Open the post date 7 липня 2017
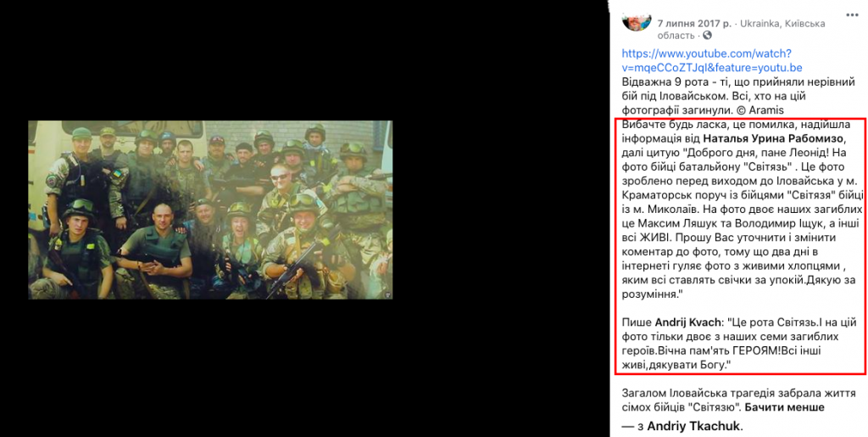The image size is (868, 437). coord(694,24)
